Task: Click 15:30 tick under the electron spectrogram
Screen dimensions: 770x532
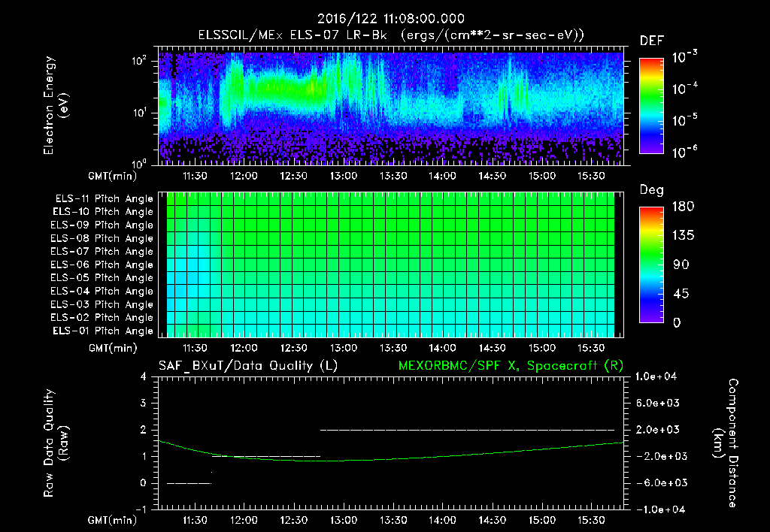Action: click(591, 176)
